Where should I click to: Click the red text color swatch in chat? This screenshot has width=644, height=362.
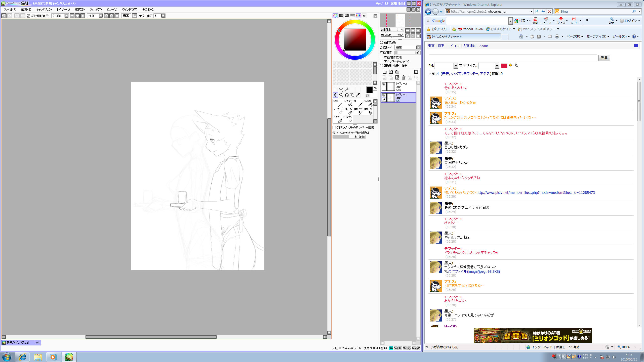[504, 66]
